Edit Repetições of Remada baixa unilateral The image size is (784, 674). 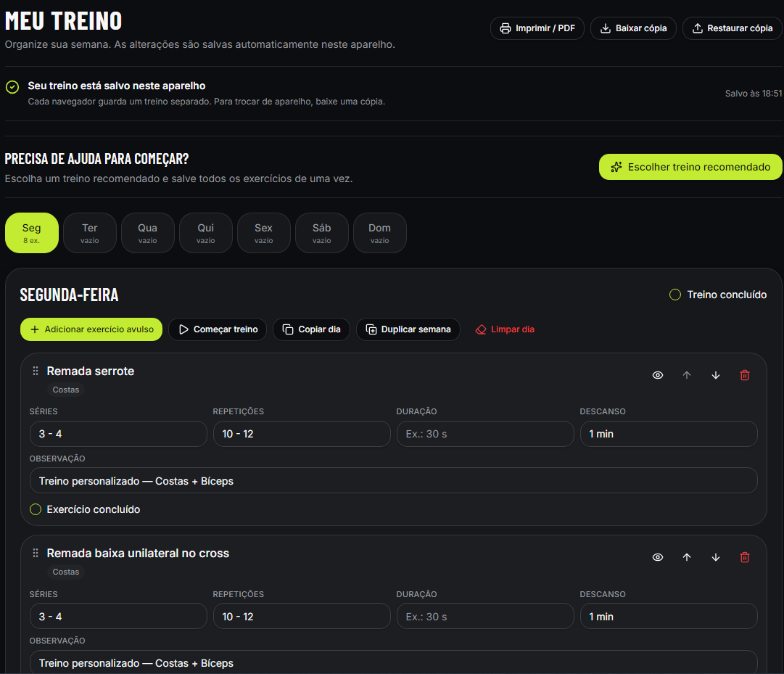[302, 617]
